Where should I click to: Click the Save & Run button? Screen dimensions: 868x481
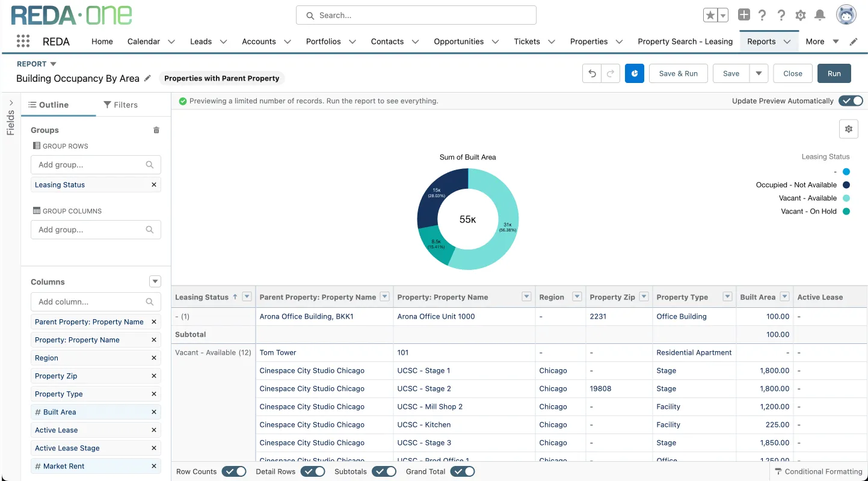coord(678,73)
